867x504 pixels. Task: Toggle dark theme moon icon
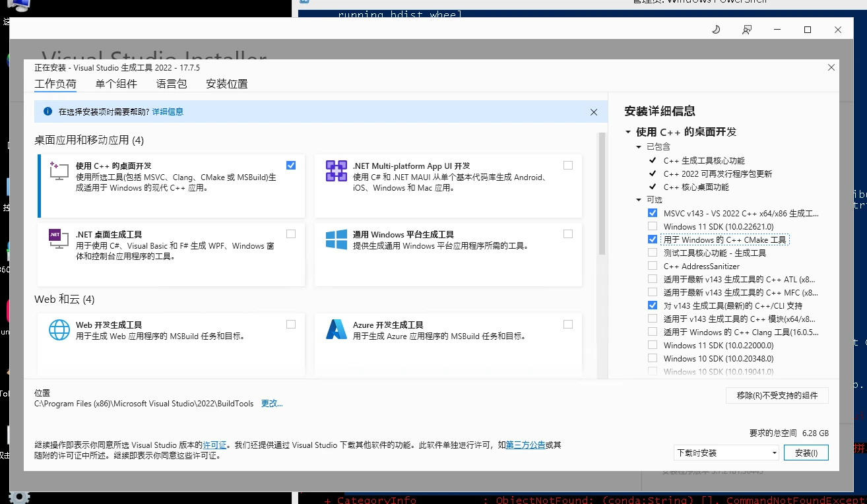[716, 30]
